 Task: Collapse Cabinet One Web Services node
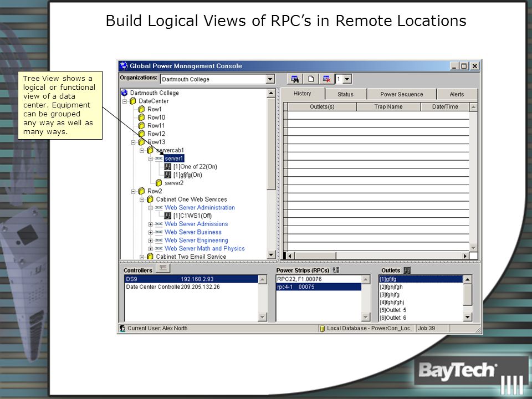click(142, 199)
